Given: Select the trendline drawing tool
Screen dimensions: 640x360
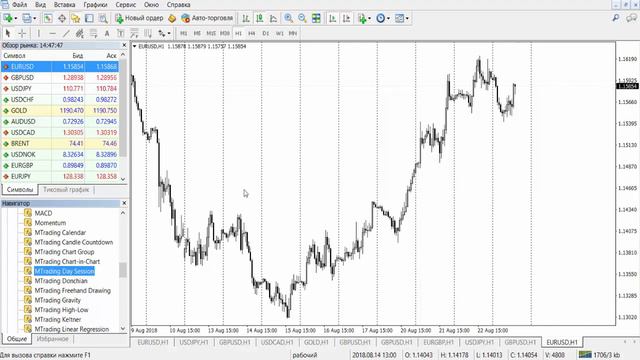Looking at the screenshot, I should (66, 33).
